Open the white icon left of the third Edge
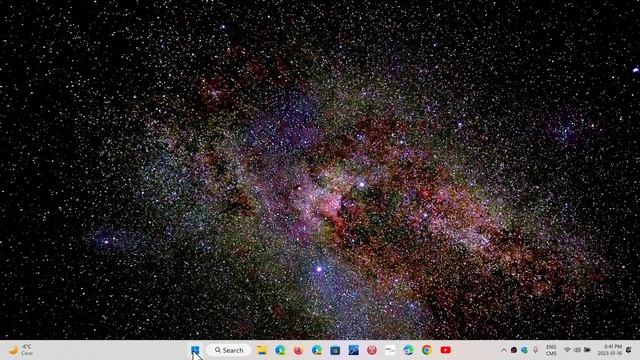The image size is (640, 360). pos(390,350)
